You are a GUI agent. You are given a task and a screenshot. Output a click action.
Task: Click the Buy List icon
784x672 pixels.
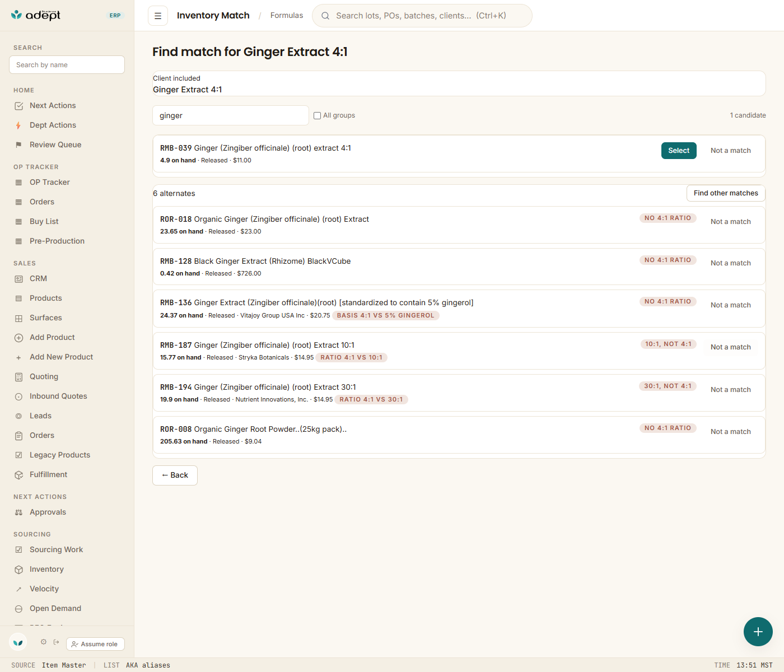point(18,222)
